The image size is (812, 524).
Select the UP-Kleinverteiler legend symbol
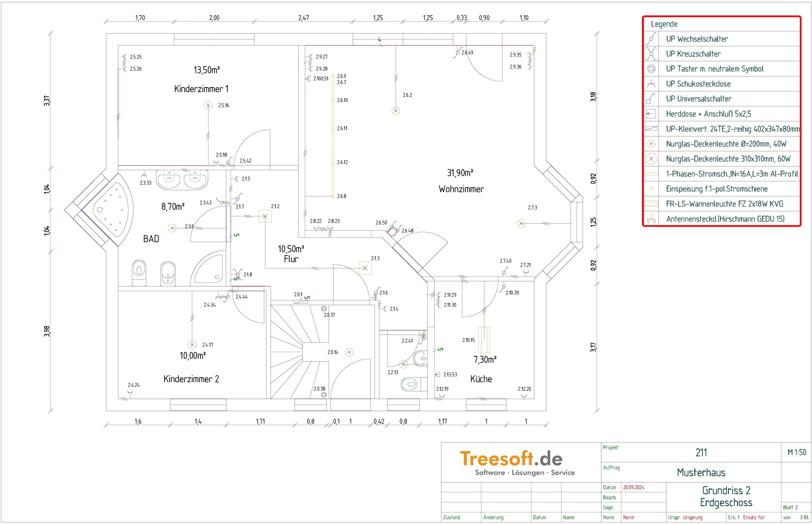click(x=651, y=128)
